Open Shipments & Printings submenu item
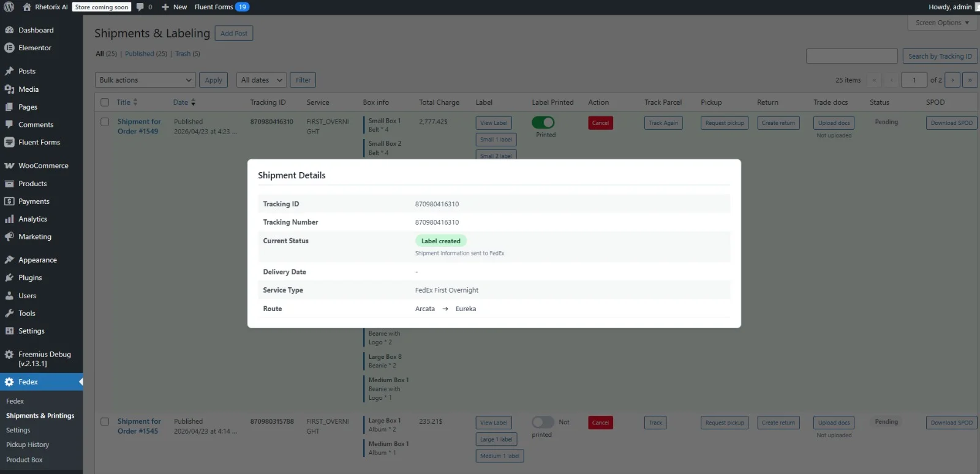The image size is (980, 474). click(x=40, y=415)
